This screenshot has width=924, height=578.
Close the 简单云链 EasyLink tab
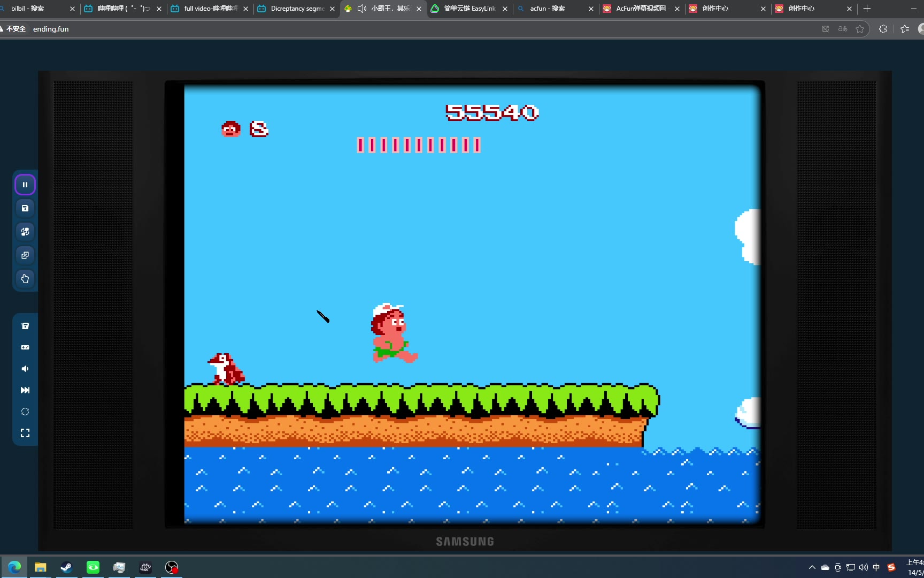505,9
